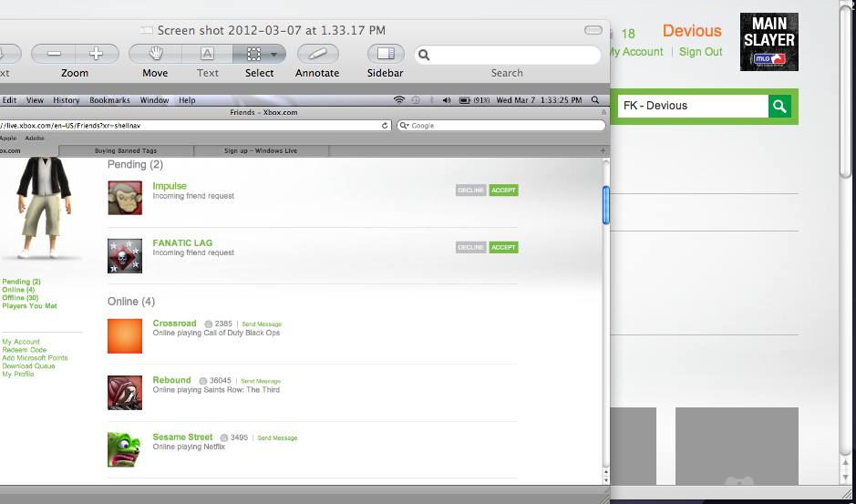Toggle the Sidebar button

coord(386,54)
